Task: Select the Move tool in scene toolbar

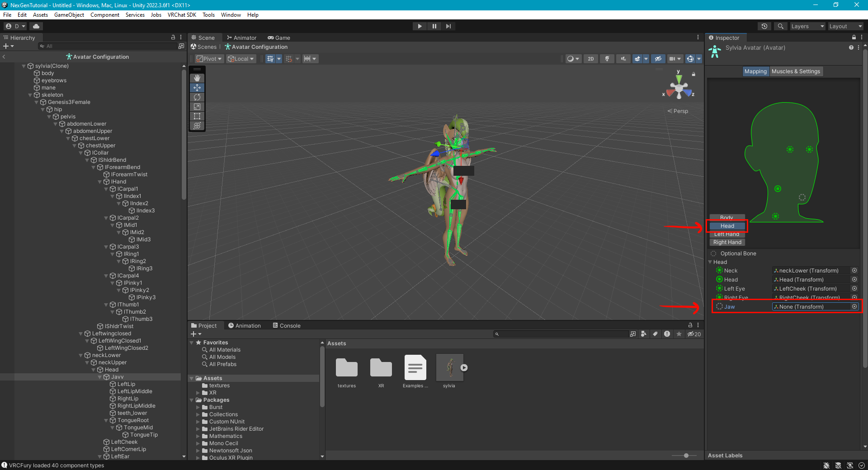Action: (x=197, y=88)
